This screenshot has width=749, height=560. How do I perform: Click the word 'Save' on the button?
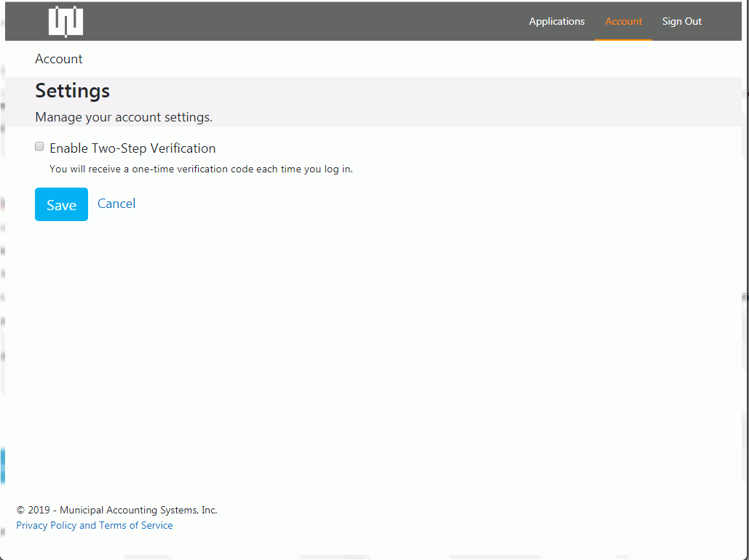coord(61,205)
